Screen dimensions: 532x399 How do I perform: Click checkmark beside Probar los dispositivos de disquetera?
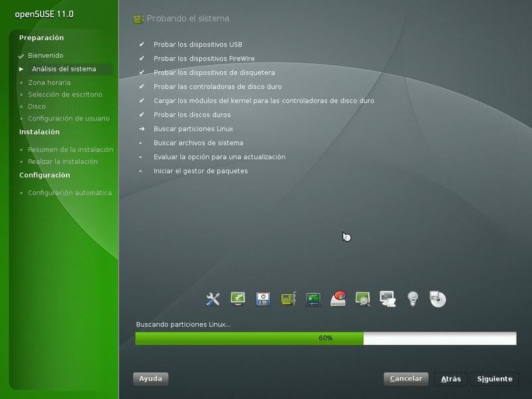[x=142, y=72]
